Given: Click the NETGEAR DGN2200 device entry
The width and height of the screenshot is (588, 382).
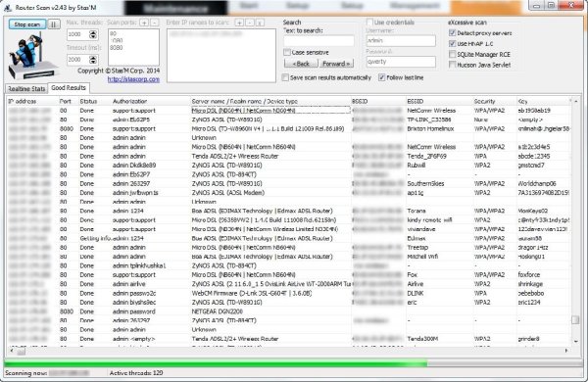Looking at the screenshot, I should (x=218, y=311).
